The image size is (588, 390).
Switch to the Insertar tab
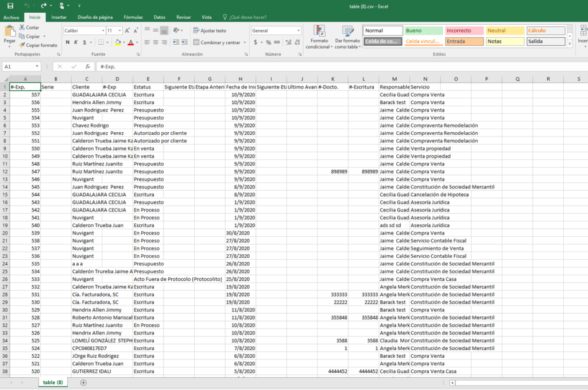coord(59,17)
